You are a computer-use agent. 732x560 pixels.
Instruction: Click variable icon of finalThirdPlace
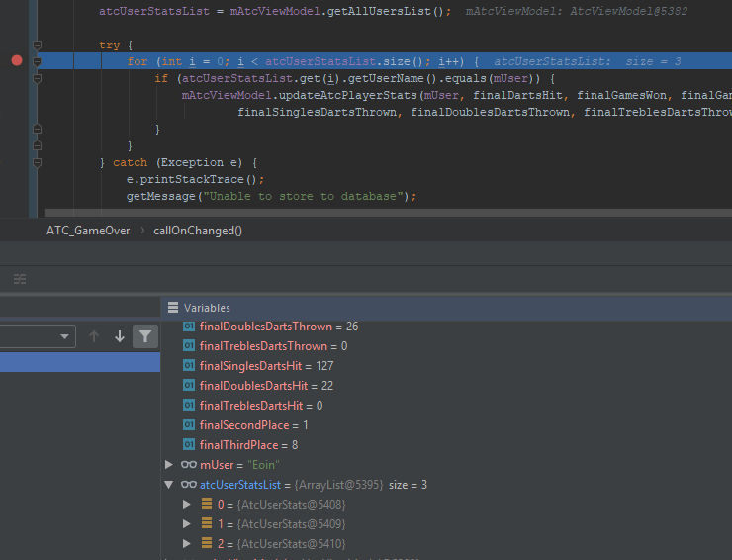189,444
